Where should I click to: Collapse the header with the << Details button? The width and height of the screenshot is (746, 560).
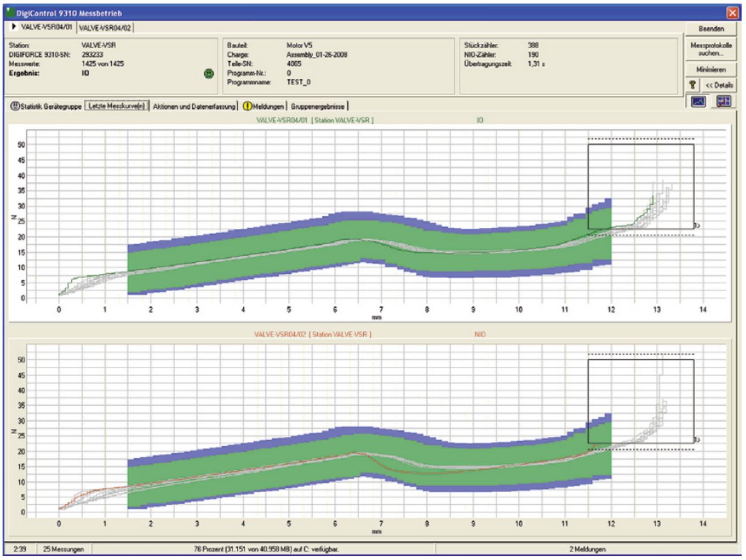pyautogui.click(x=719, y=85)
